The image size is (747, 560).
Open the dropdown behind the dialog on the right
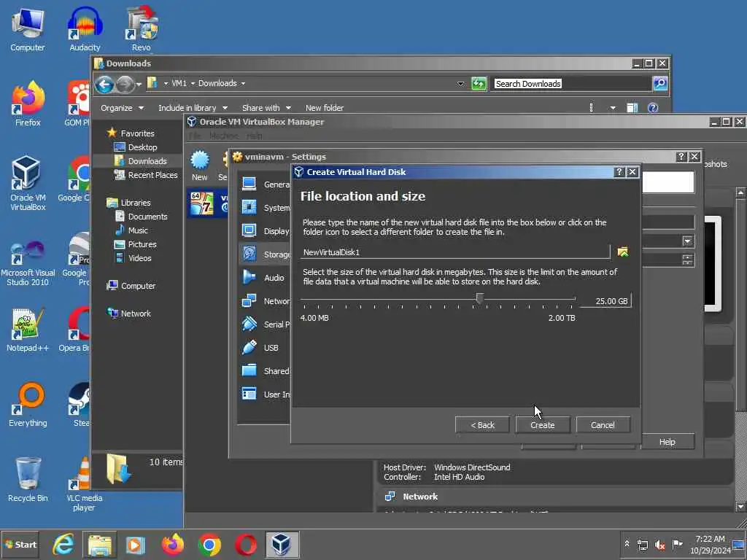[x=687, y=241]
